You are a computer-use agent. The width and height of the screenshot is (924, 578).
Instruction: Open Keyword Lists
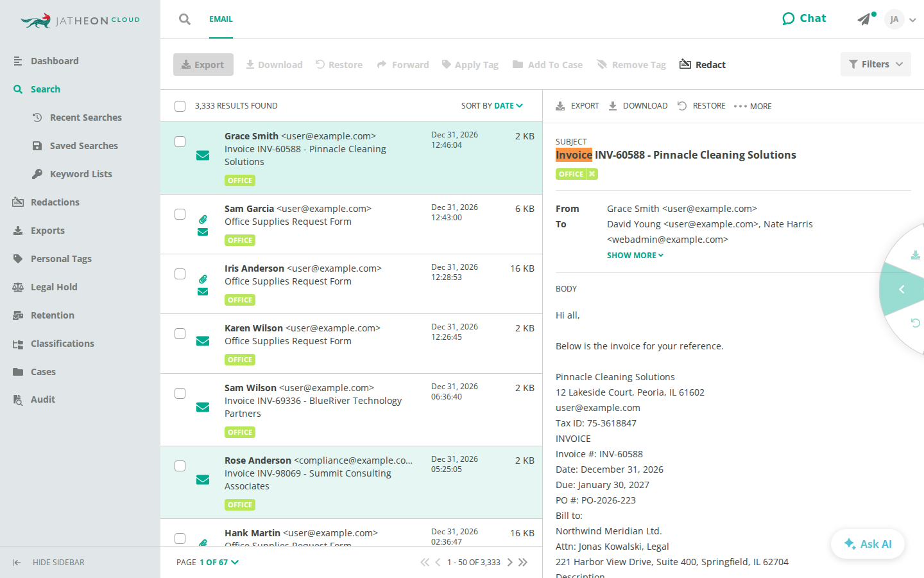(81, 174)
